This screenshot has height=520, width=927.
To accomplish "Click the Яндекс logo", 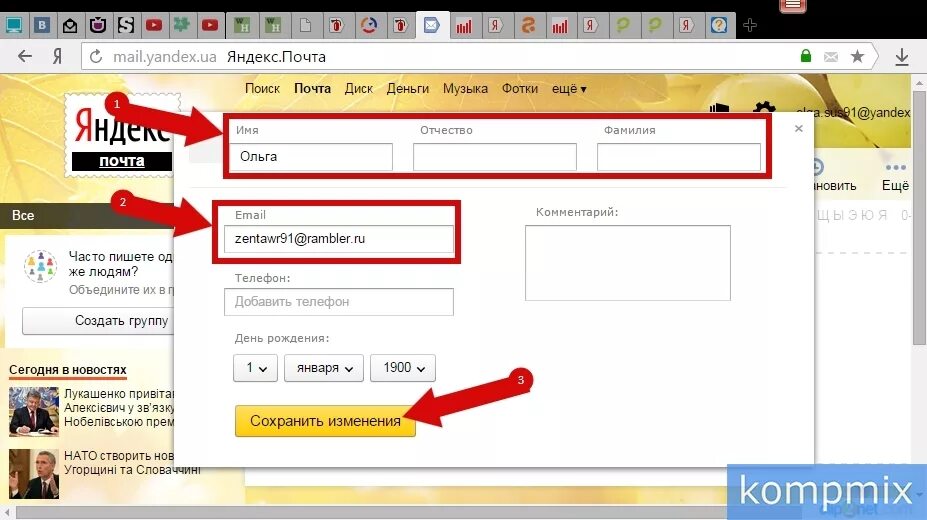I will [122, 127].
